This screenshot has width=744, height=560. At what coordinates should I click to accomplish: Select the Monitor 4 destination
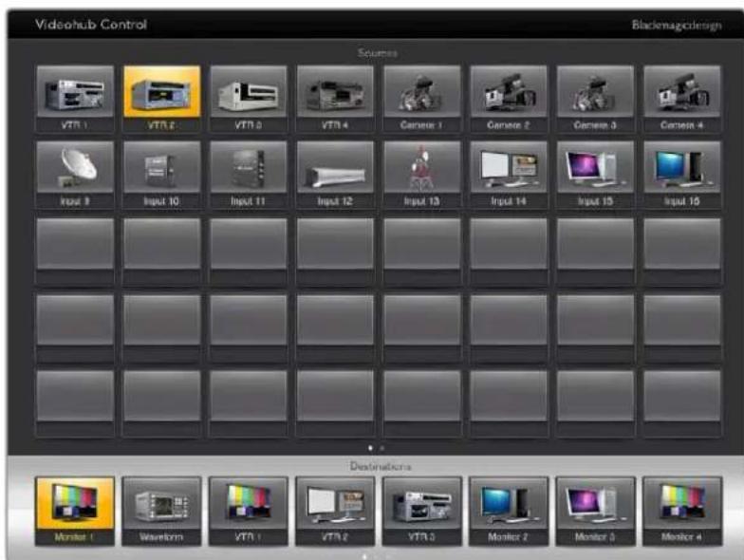coord(681,511)
